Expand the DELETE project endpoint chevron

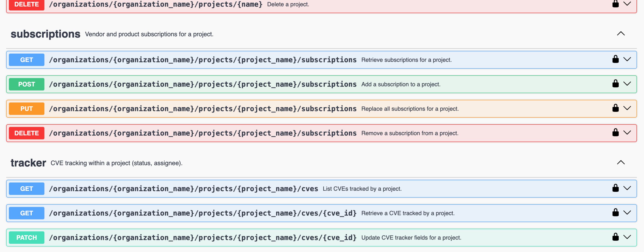point(627,3)
